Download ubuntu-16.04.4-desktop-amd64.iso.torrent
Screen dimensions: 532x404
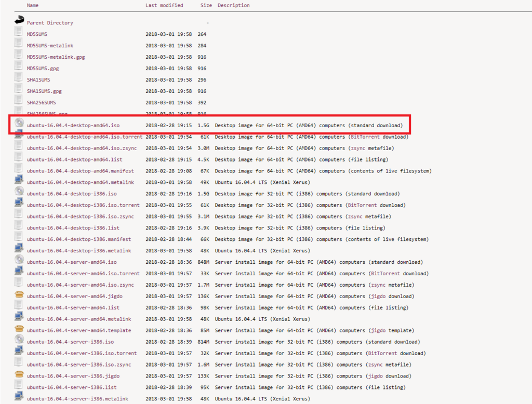(85, 137)
